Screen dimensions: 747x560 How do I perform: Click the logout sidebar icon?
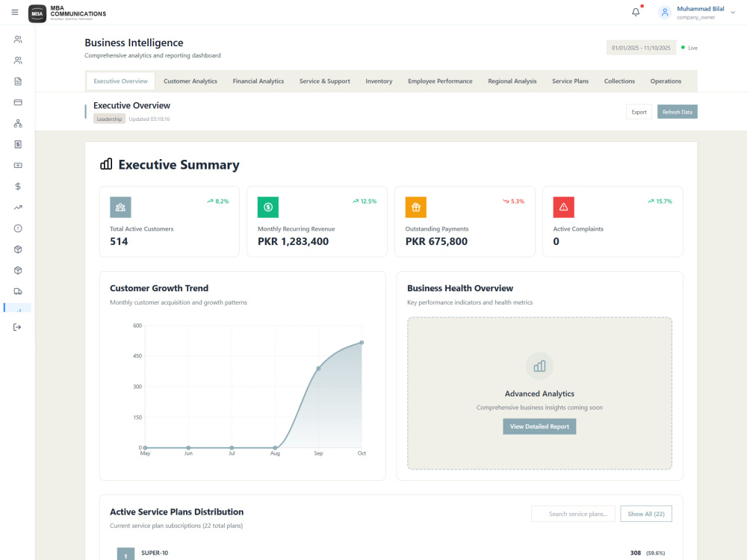(x=18, y=327)
